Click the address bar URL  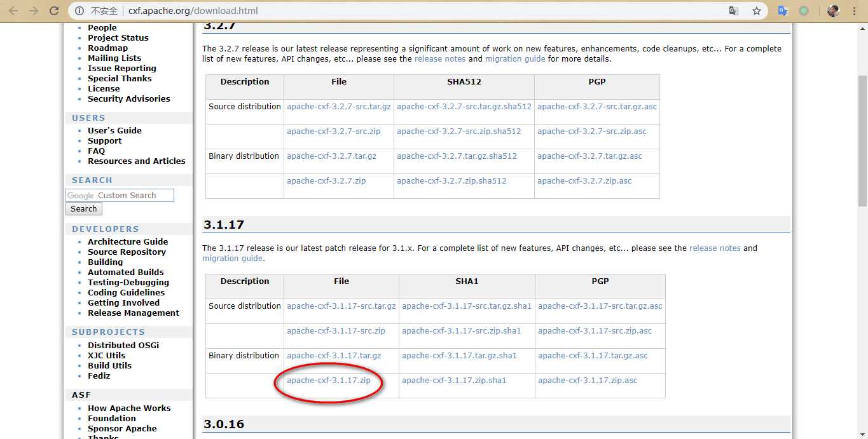193,11
